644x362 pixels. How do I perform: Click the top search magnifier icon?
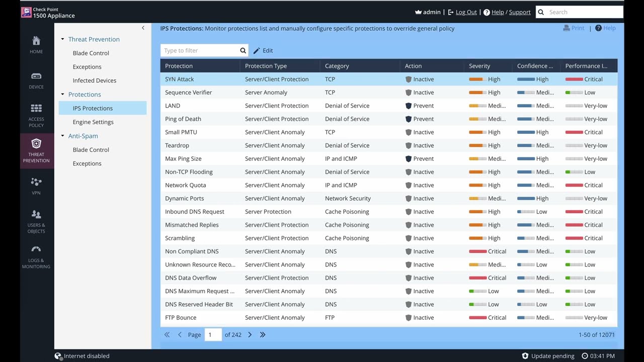pos(541,12)
